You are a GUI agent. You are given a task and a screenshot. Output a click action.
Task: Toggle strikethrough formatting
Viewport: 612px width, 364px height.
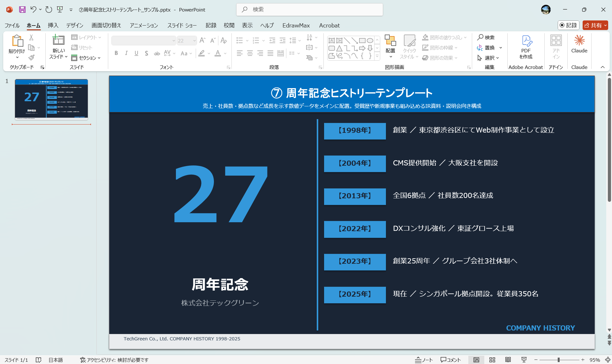point(157,53)
